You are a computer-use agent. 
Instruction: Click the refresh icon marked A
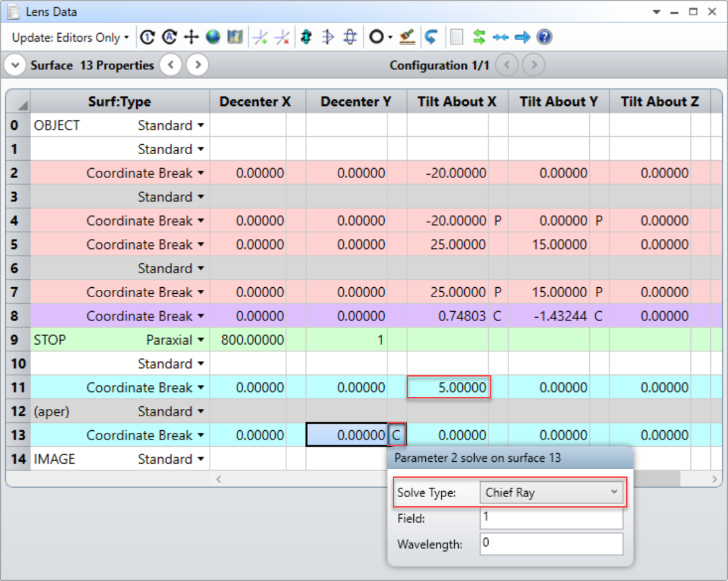coord(169,37)
